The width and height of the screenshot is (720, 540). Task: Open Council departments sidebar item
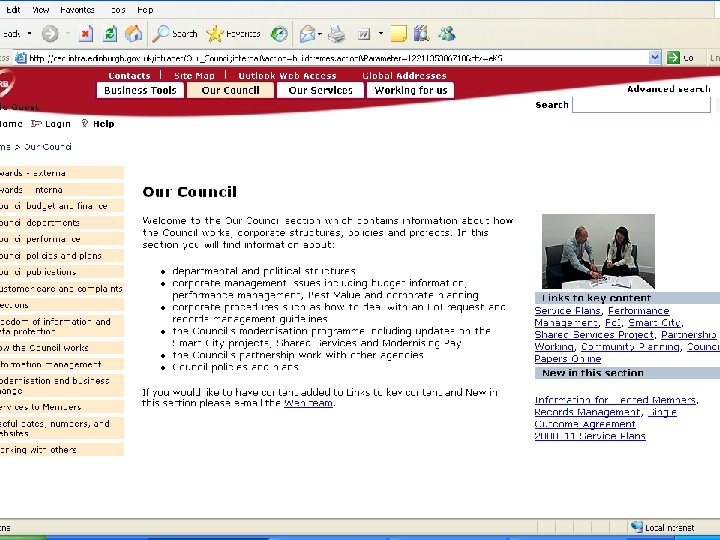point(62,223)
